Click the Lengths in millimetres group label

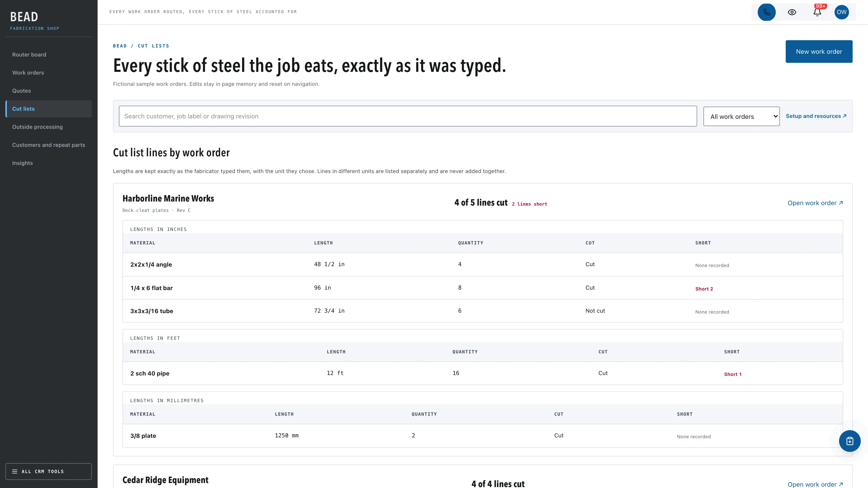[167, 400]
